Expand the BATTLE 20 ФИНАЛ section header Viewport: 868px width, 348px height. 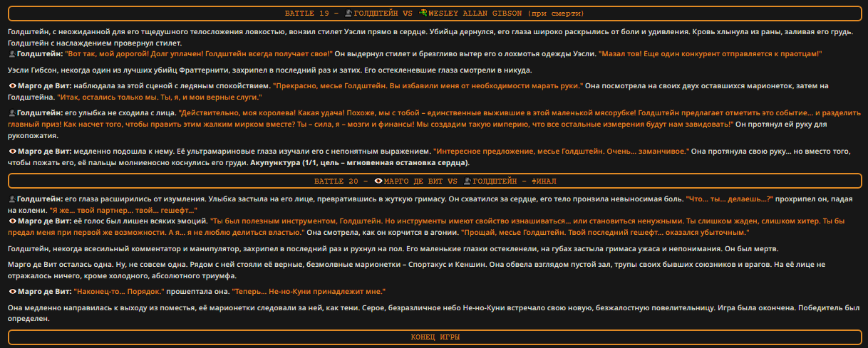click(x=434, y=181)
